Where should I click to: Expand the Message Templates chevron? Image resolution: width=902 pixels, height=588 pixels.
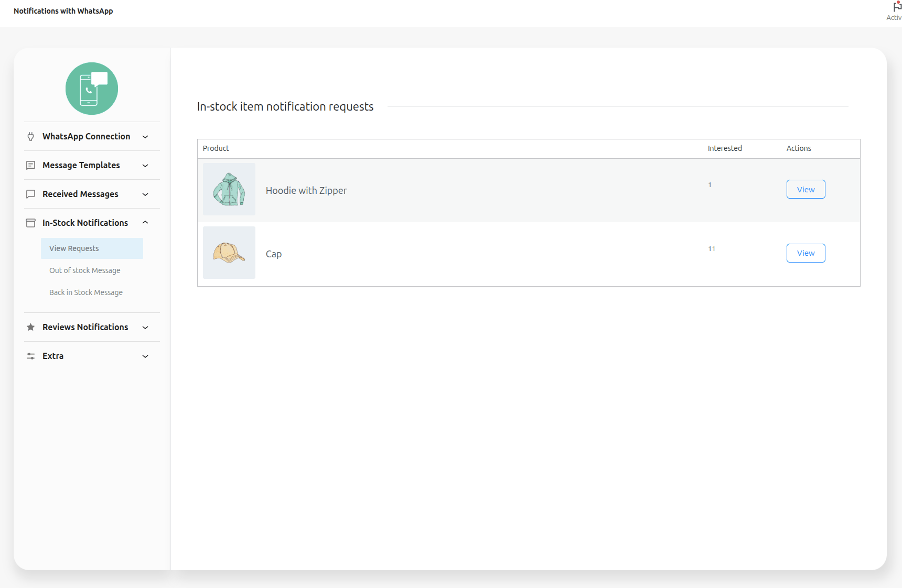pyautogui.click(x=145, y=166)
